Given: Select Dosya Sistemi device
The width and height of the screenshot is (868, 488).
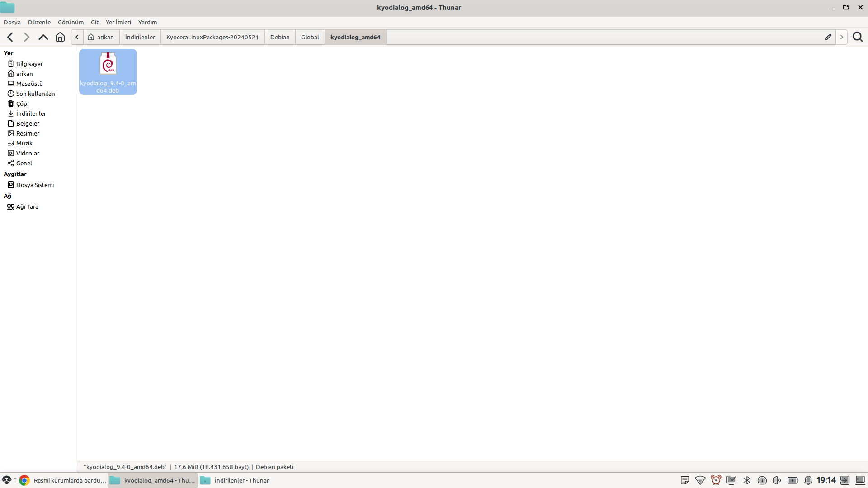Looking at the screenshot, I should click(35, 185).
